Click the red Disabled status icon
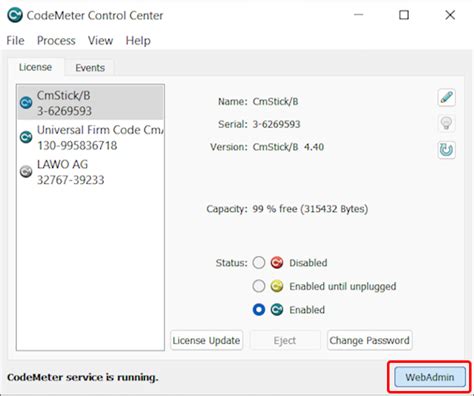The image size is (474, 396). [277, 263]
